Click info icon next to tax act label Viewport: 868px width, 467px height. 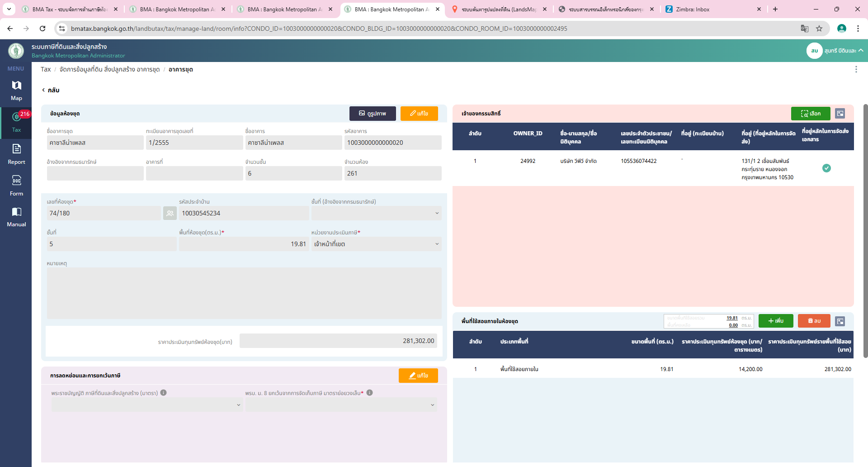164,393
